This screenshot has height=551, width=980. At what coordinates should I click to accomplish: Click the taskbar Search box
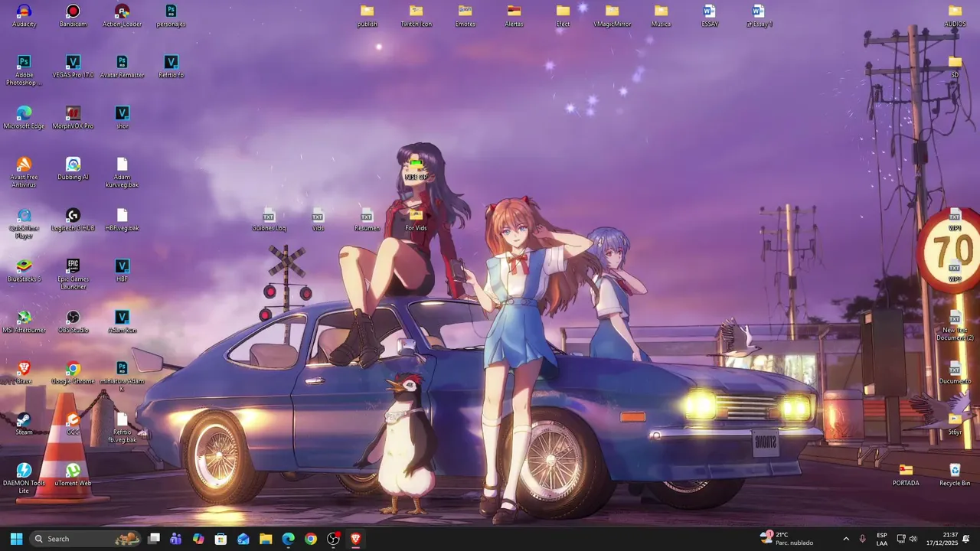tap(86, 539)
